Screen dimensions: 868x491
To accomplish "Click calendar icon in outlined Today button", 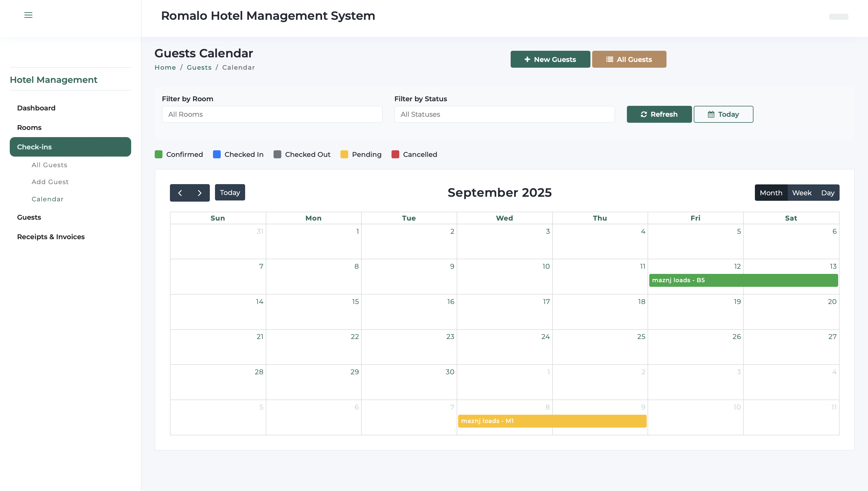I will tap(711, 114).
